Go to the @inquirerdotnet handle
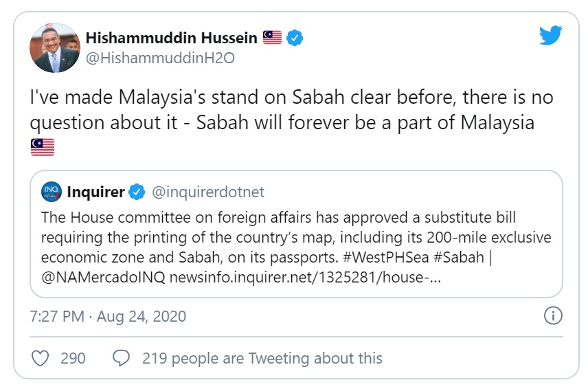The width and height of the screenshot is (588, 389). click(207, 192)
